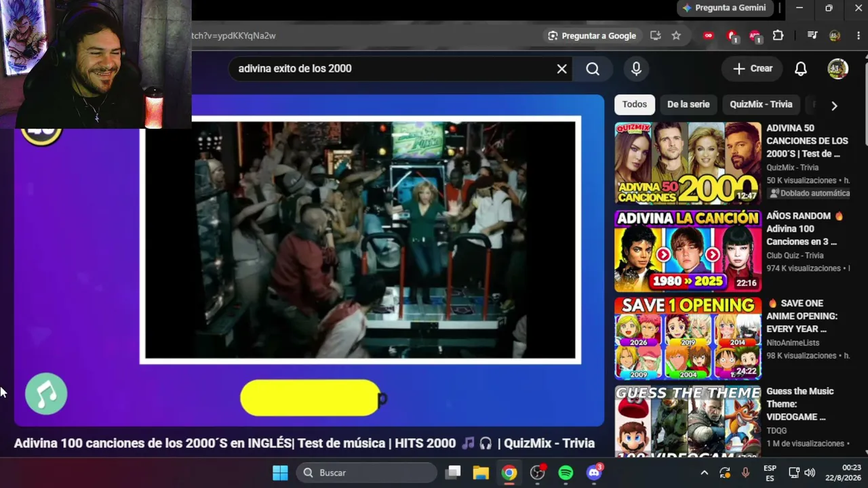Open Discord from the taskbar
The image size is (868, 488).
click(x=594, y=472)
